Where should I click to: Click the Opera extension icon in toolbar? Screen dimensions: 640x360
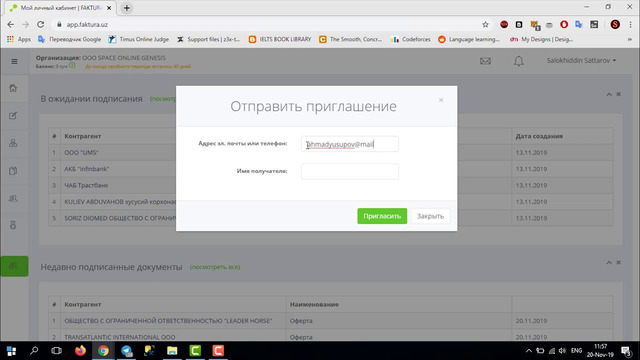tap(564, 24)
